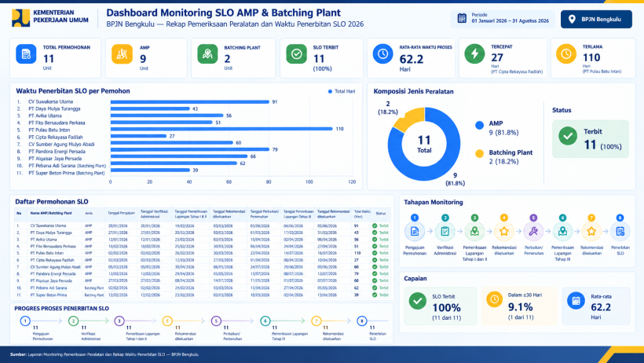Viewport: 644px width, 363px height.
Task: Click Terbit status in PT Avika Utama row
Action: [x=380, y=240]
